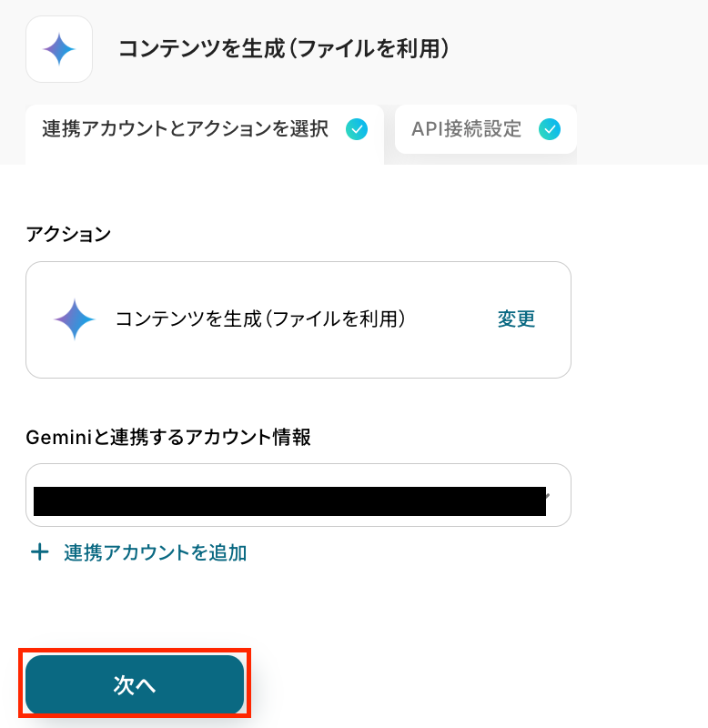
Task: Click empty card space left of 変更
Action: 450,319
